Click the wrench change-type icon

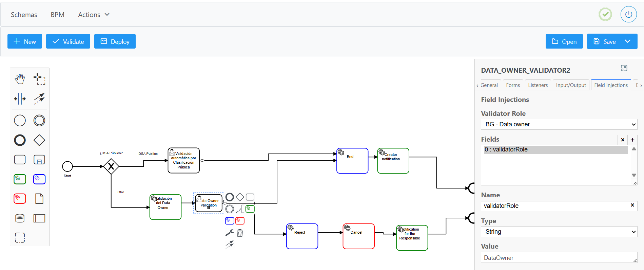point(230,233)
